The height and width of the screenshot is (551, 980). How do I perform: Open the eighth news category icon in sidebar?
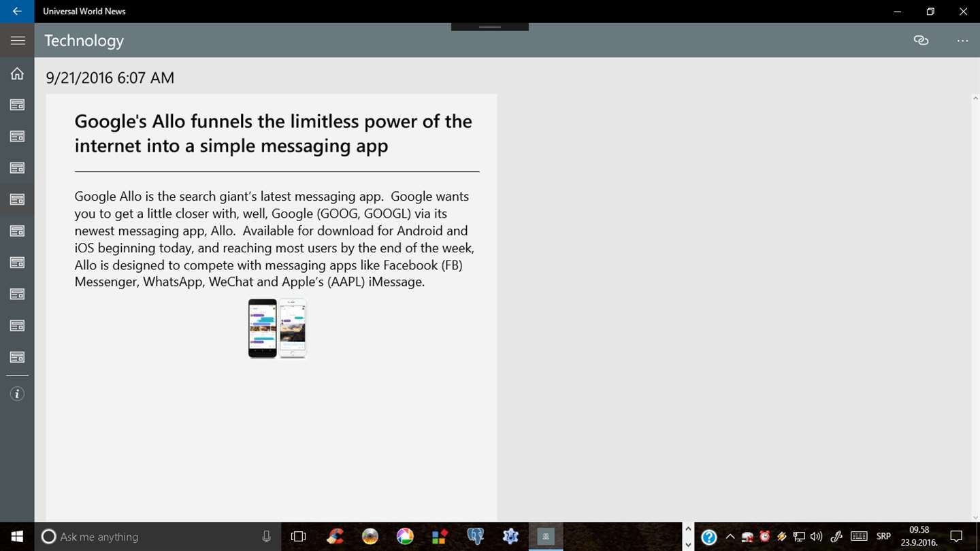[17, 325]
